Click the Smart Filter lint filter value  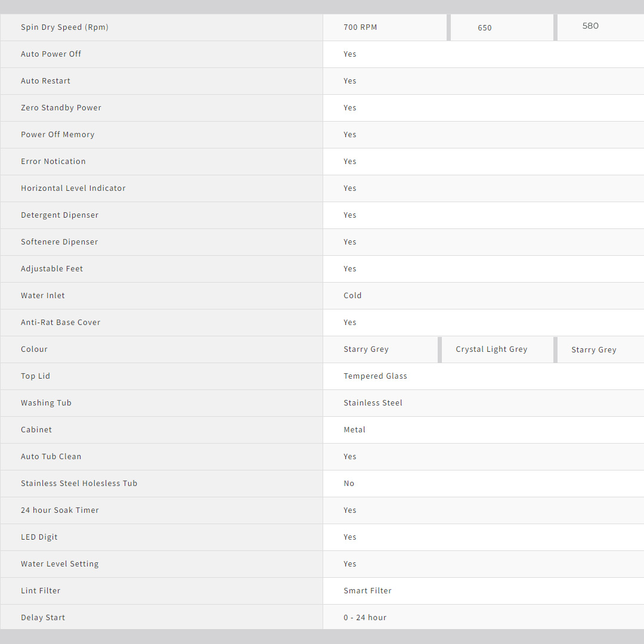367,591
